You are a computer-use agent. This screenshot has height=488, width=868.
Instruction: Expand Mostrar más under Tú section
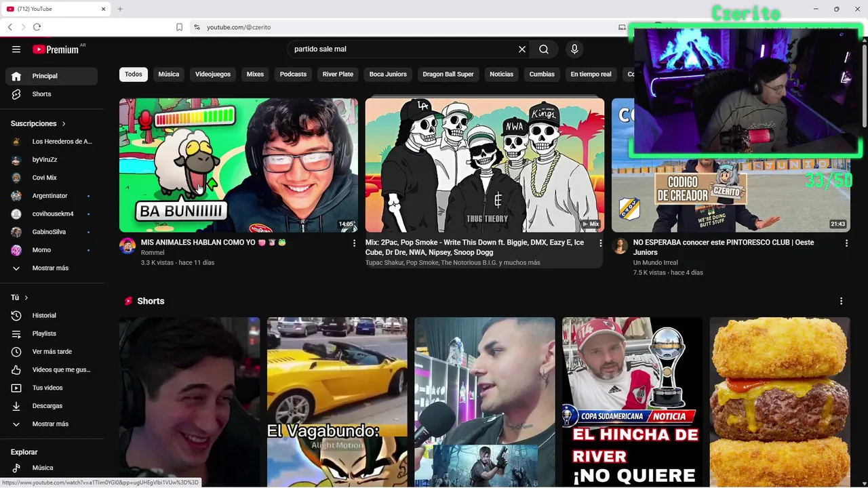(52, 424)
